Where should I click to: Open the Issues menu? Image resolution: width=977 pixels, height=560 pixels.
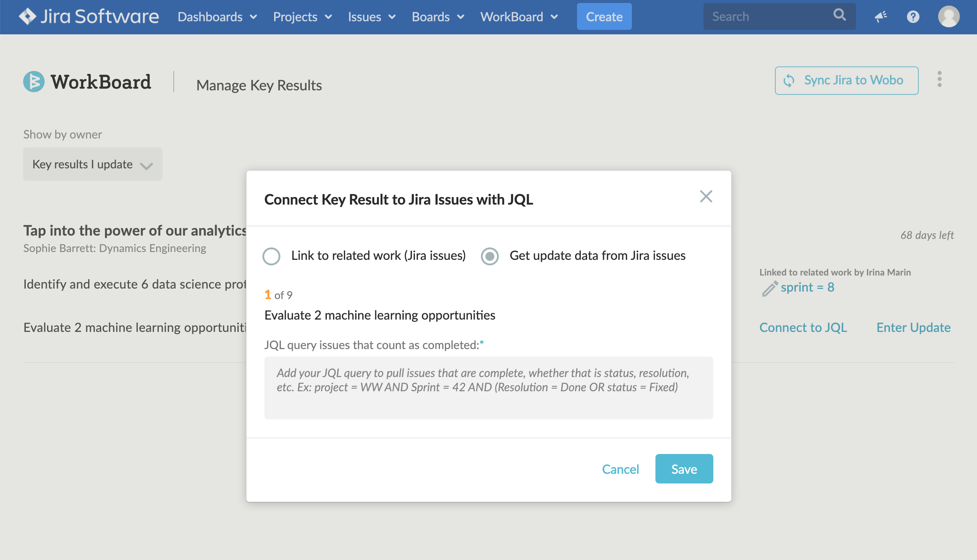372,16
